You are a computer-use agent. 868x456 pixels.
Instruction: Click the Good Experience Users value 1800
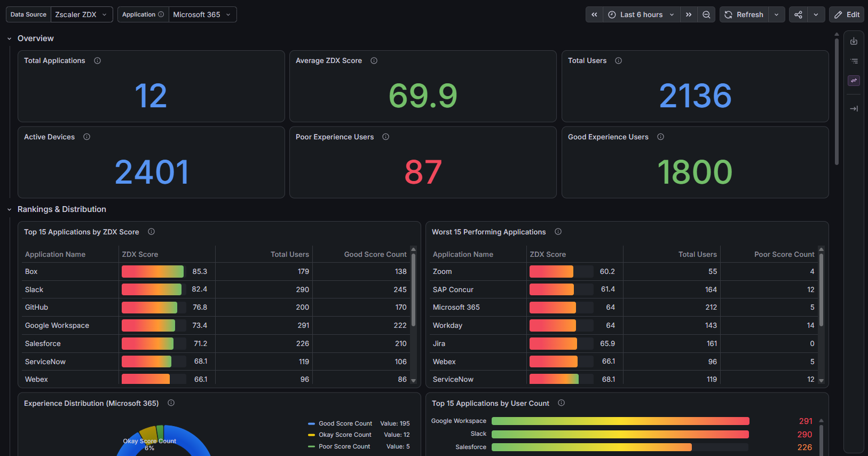click(x=695, y=172)
